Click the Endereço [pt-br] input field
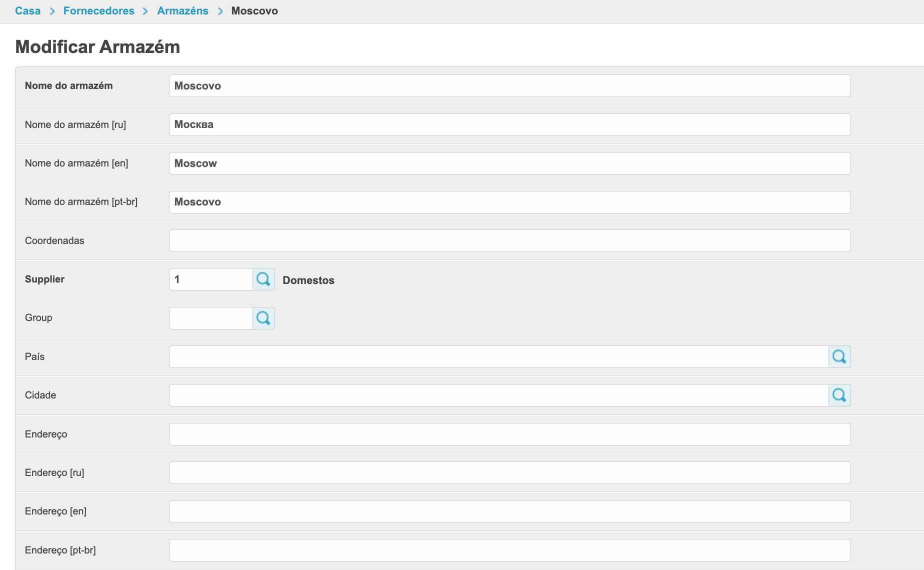Image resolution: width=924 pixels, height=570 pixels. (x=509, y=550)
